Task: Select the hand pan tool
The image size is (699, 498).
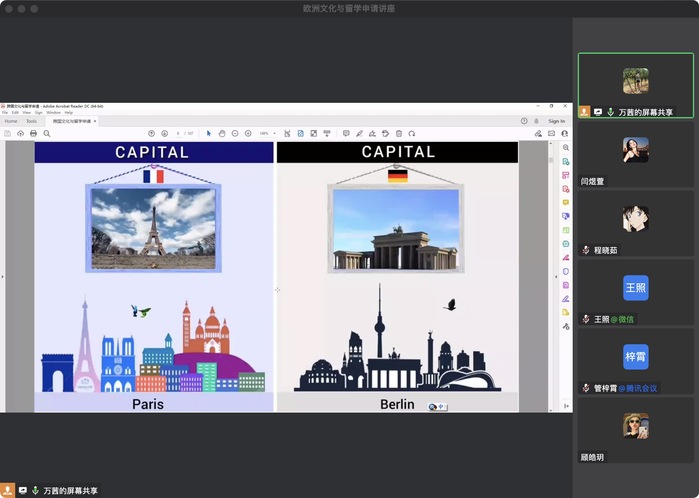Action: (222, 133)
